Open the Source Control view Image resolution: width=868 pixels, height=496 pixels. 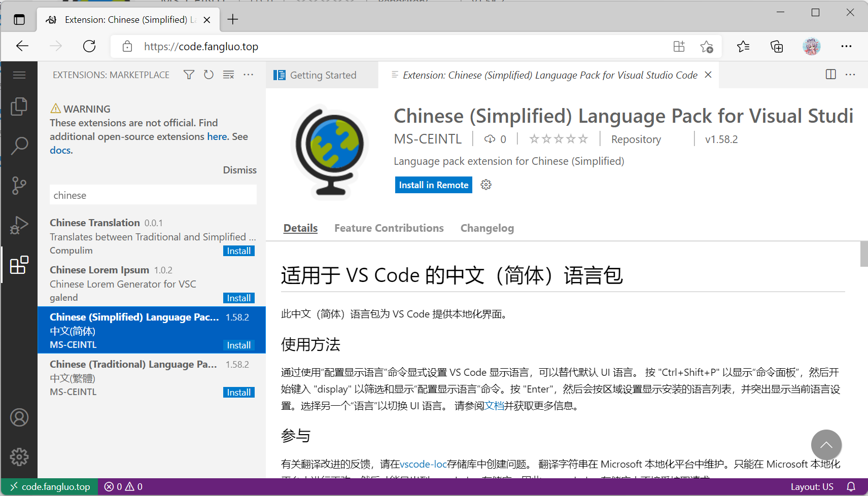[x=19, y=185]
